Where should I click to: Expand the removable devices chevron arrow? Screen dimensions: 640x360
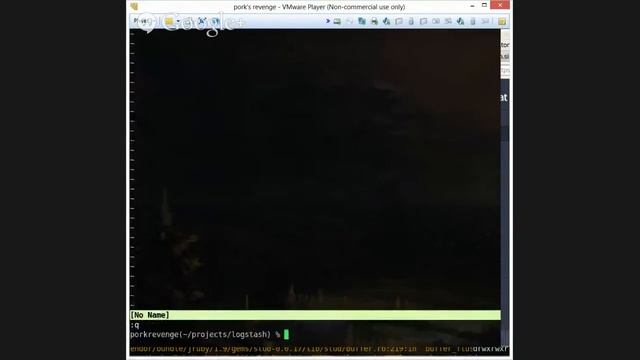tap(328, 21)
